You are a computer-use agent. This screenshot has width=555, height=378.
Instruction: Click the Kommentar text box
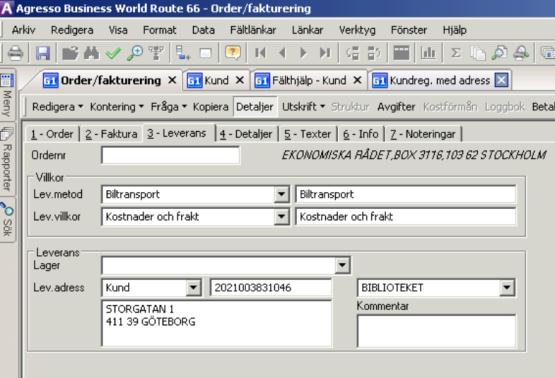[436, 331]
